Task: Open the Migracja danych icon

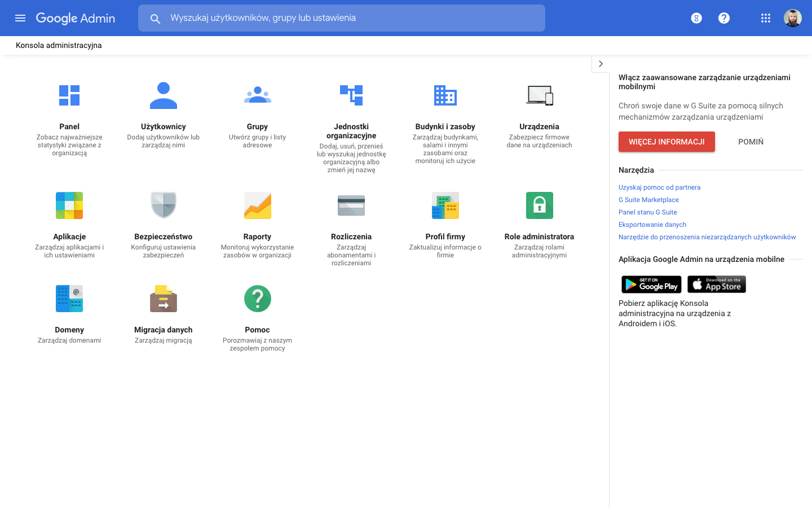Action: tap(164, 299)
